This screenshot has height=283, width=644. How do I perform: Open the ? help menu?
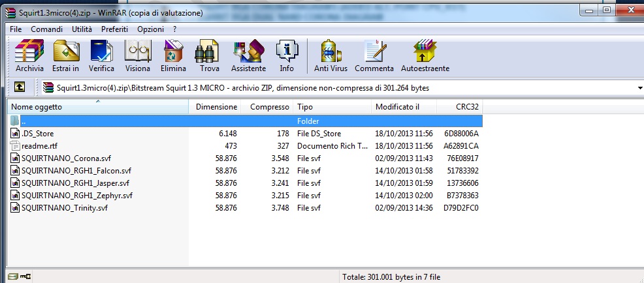coord(175,29)
